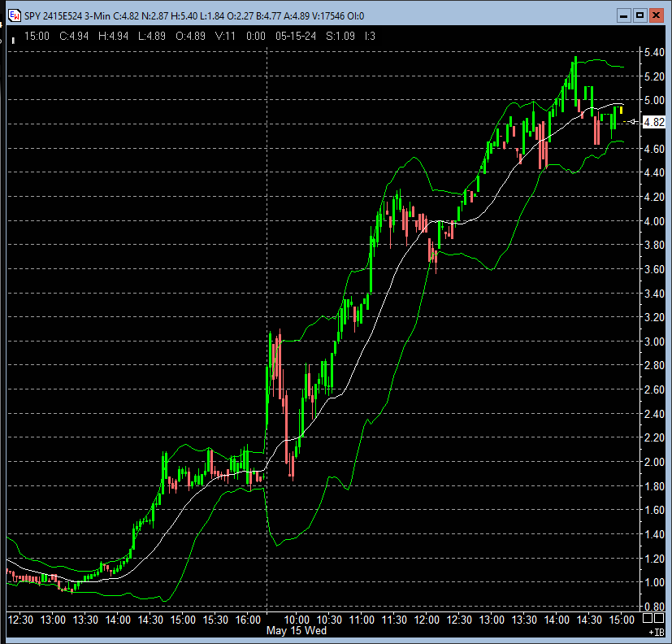Image resolution: width=672 pixels, height=644 pixels.
Task: Click the 11:30 time axis label
Action: point(394,620)
